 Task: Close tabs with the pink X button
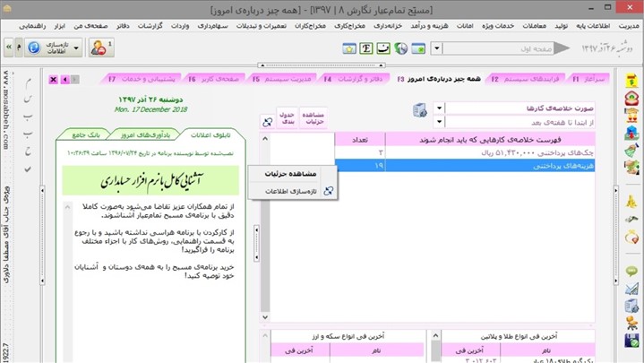[54, 80]
